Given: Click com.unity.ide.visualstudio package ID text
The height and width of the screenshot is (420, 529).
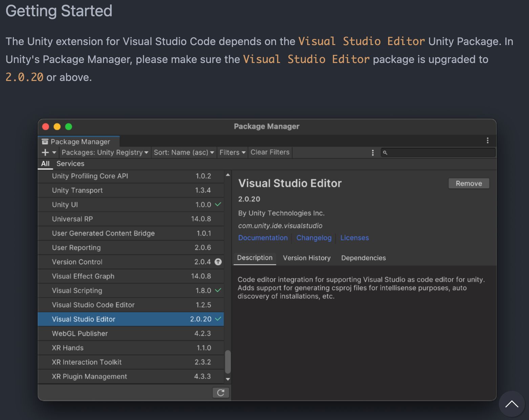Looking at the screenshot, I should 280,226.
